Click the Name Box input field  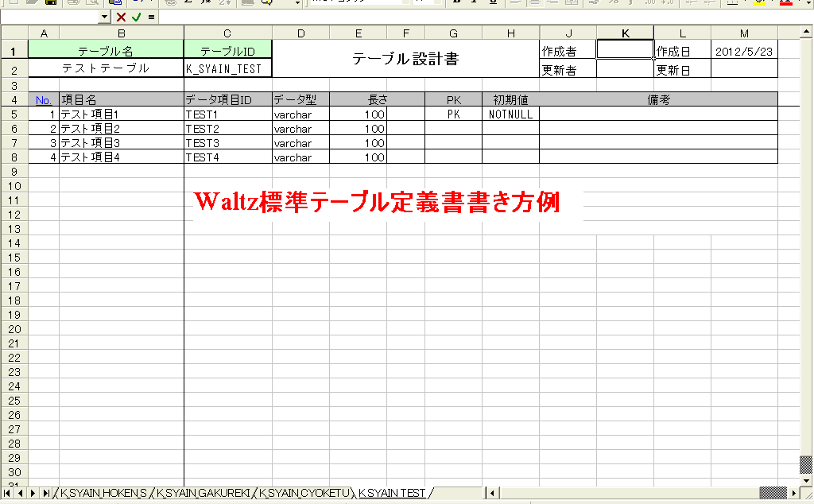click(x=49, y=17)
